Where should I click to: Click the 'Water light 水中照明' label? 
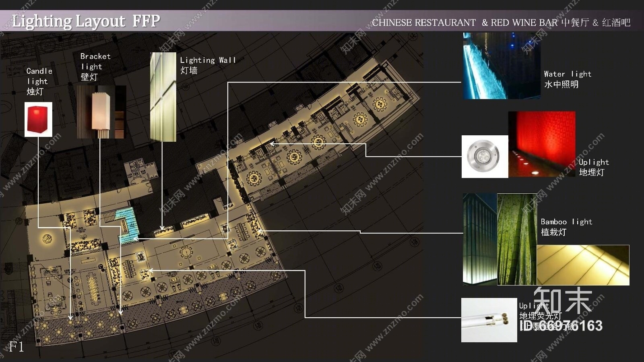568,79
